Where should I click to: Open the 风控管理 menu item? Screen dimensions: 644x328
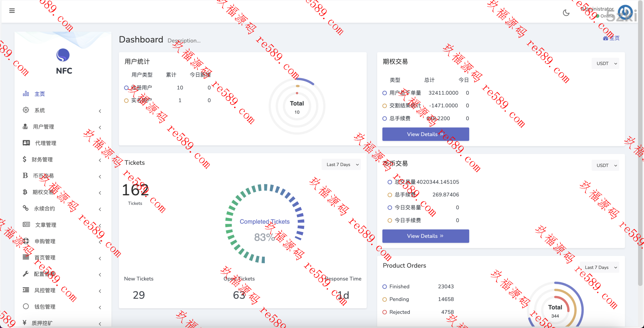tap(45, 290)
